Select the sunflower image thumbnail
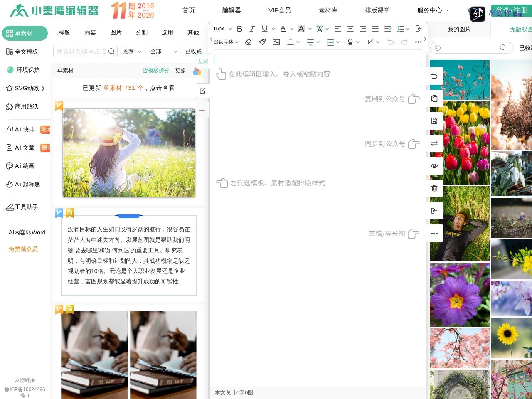 pos(512,338)
